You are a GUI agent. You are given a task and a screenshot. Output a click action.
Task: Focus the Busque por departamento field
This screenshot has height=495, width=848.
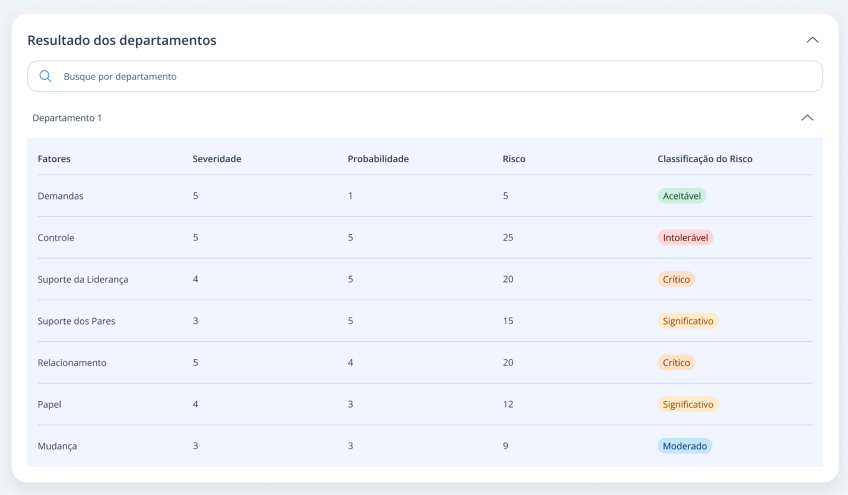point(425,76)
